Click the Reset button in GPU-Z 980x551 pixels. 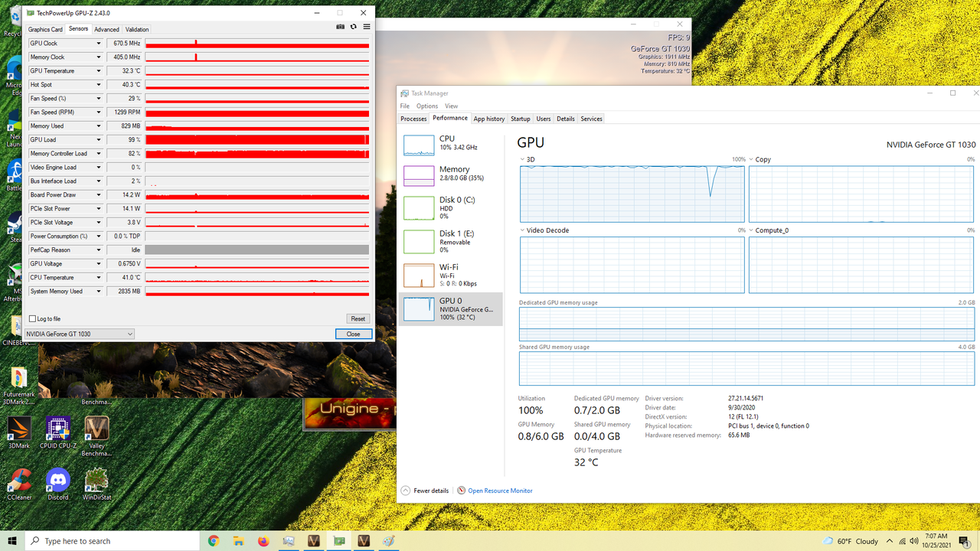[358, 318]
